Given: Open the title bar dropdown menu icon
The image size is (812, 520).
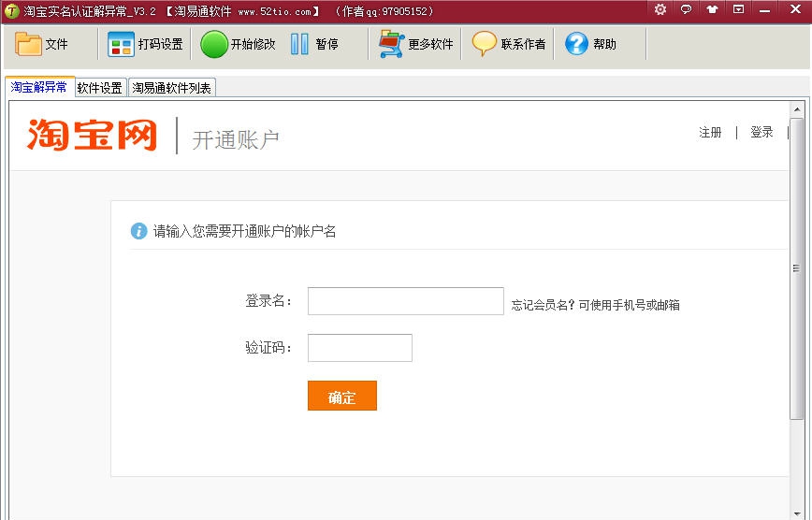Looking at the screenshot, I should [x=739, y=8].
